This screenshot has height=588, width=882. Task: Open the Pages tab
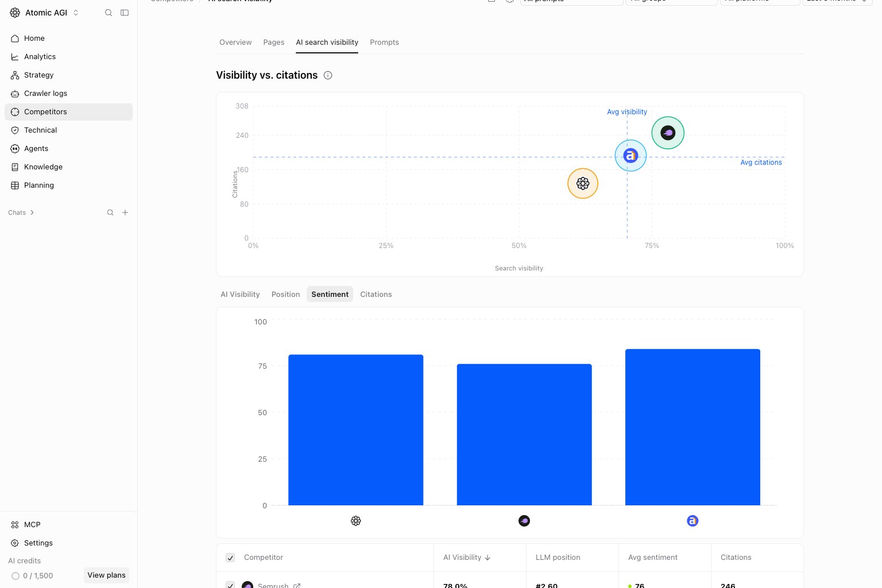click(x=274, y=42)
